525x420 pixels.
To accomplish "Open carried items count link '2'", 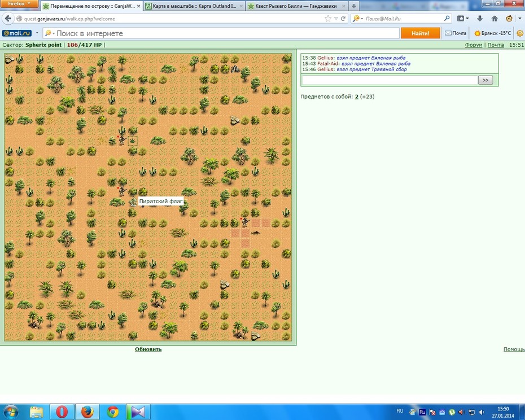I will (x=357, y=97).
